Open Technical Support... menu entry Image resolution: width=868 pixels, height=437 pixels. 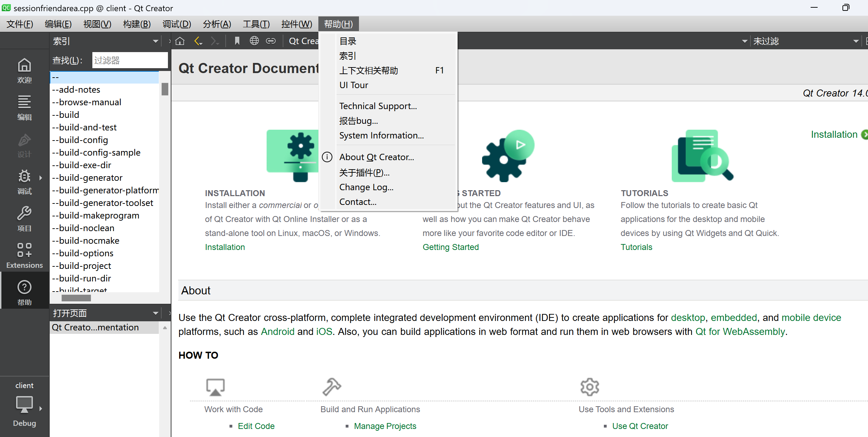click(388, 106)
